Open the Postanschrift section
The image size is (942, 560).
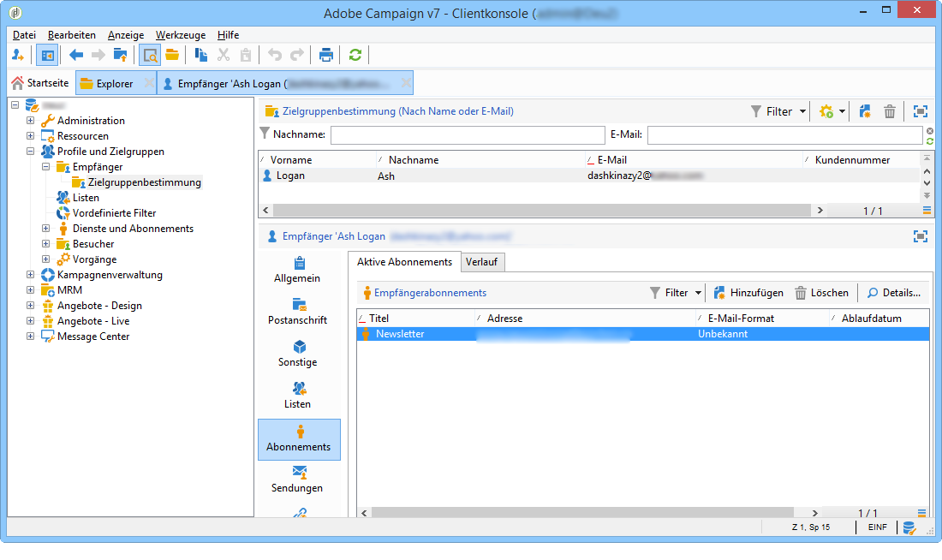tap(297, 312)
